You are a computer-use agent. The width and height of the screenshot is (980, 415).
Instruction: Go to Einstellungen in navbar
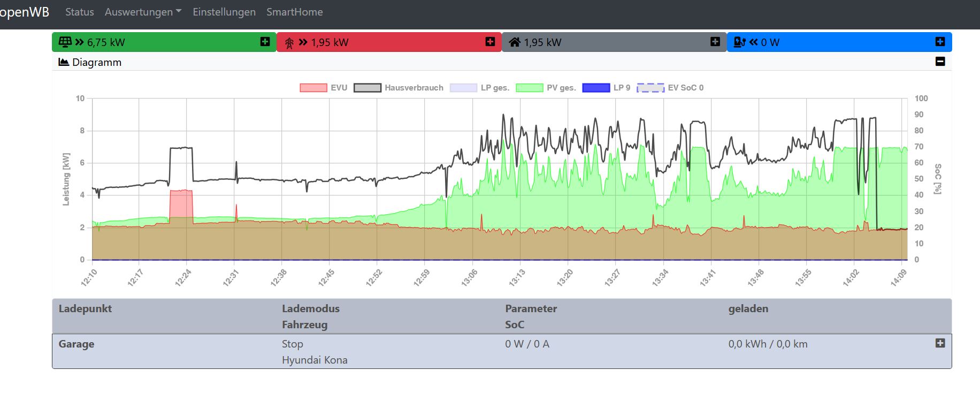point(224,12)
